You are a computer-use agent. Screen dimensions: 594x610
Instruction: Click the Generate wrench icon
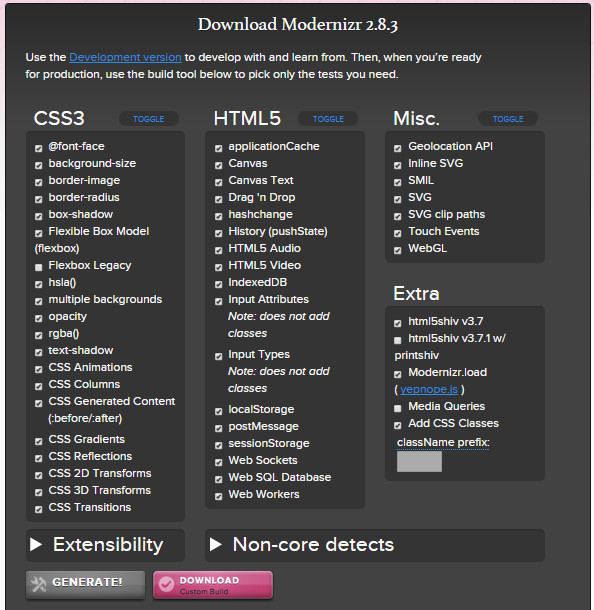[39, 584]
